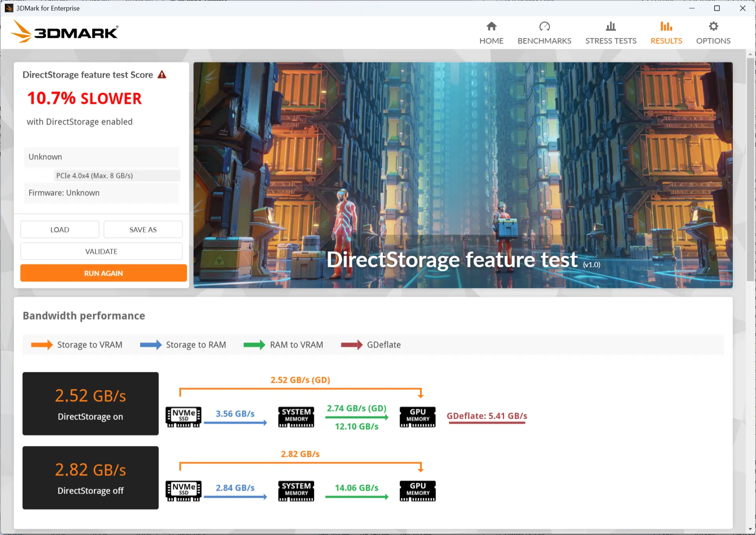Open the Options gear icon

tap(713, 26)
